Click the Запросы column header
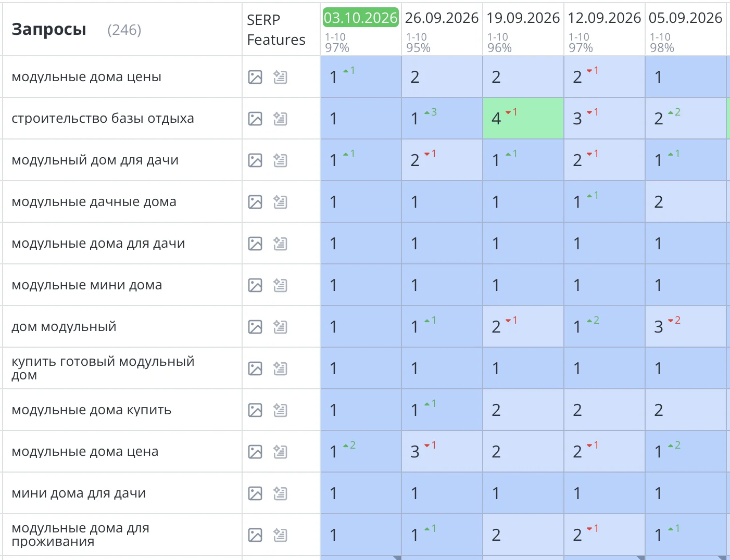This screenshot has width=730, height=560. [49, 29]
